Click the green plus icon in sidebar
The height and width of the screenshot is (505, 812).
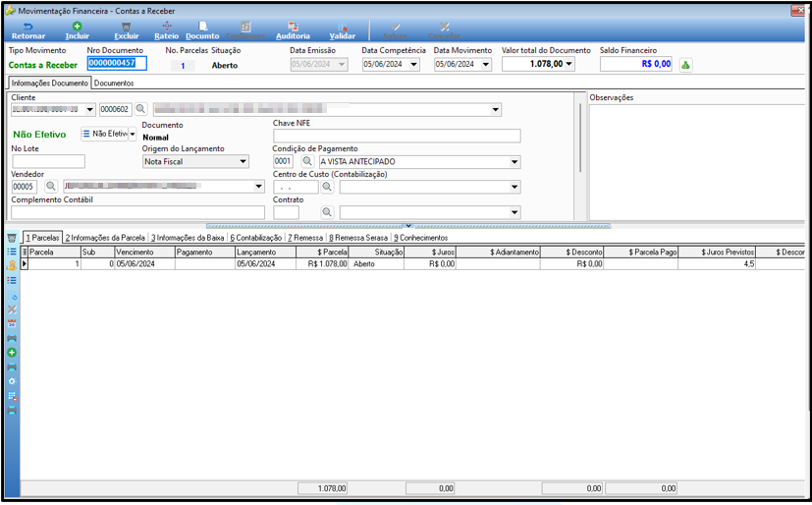(x=12, y=353)
